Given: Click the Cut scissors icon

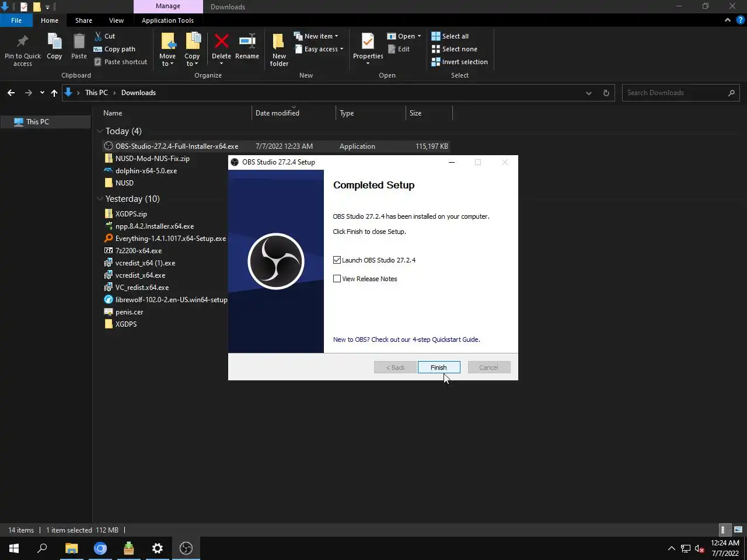Looking at the screenshot, I should [x=98, y=36].
